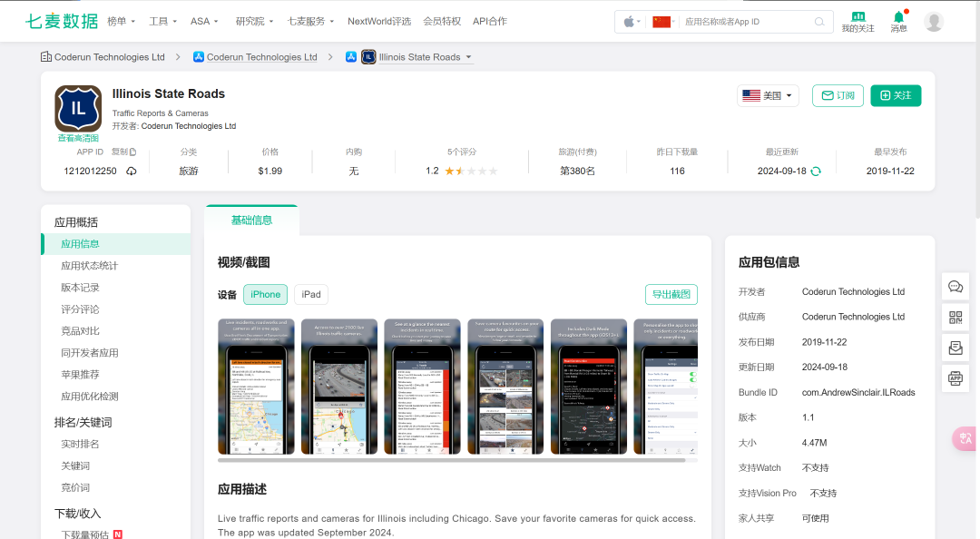This screenshot has width=980, height=539.
Task: Switch to the 基础信息 tab
Action: (252, 220)
